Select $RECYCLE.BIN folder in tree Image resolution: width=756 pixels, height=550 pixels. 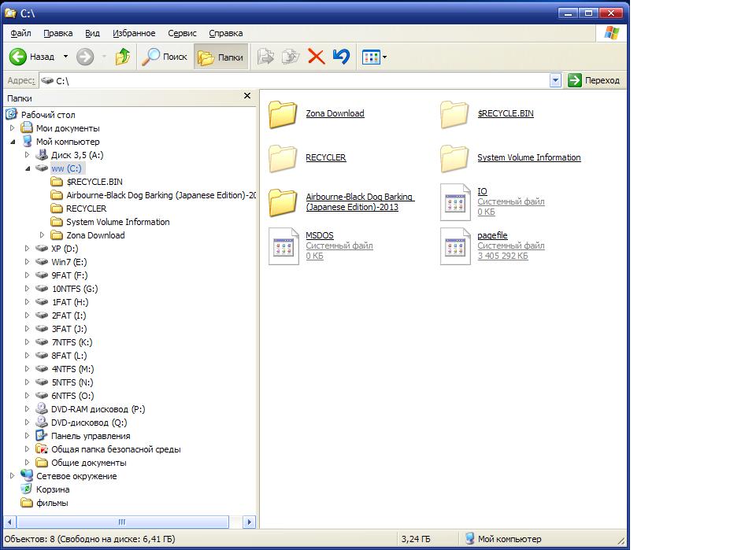coord(94,182)
